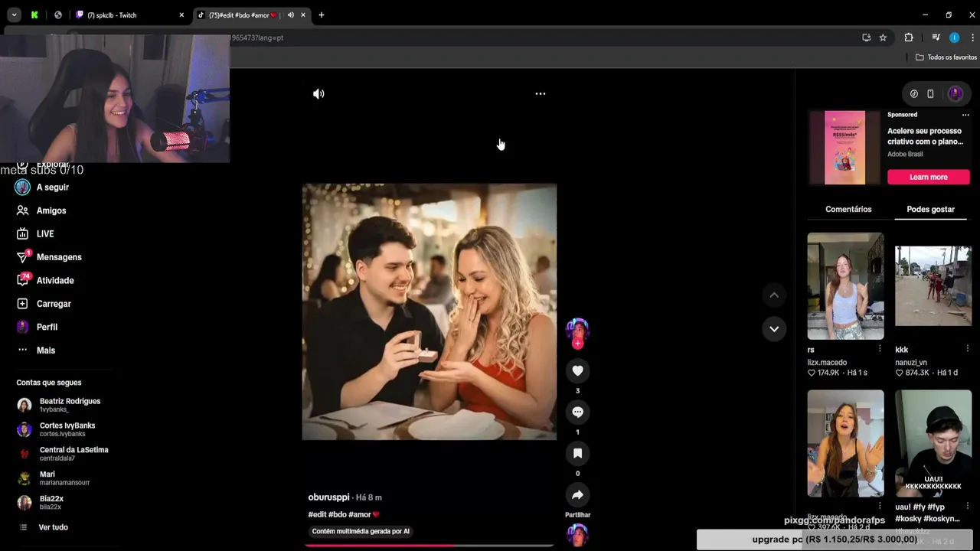The image size is (980, 551).
Task: Open Central da LaSetima account
Action: (63, 454)
